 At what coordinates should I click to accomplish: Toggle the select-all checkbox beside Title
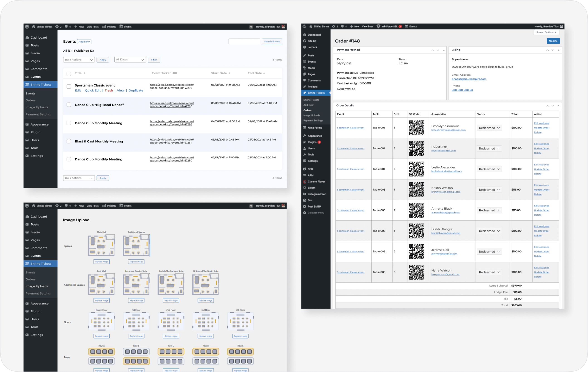coord(69,73)
